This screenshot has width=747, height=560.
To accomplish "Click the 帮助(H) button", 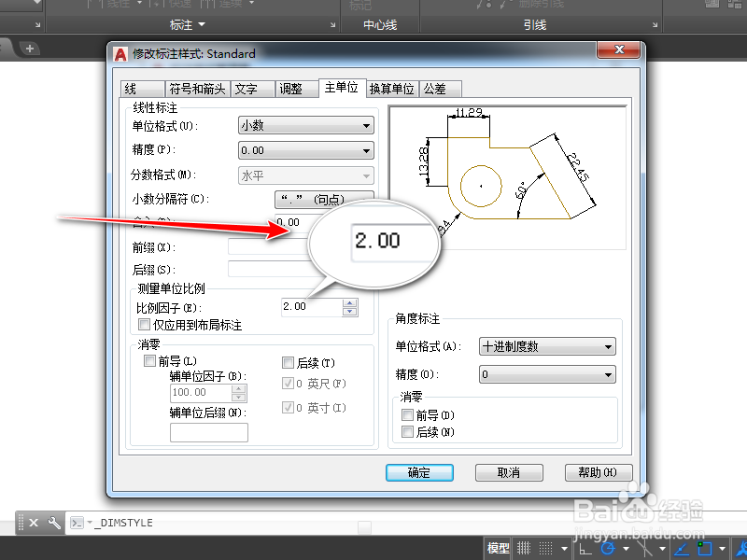I will (598, 472).
